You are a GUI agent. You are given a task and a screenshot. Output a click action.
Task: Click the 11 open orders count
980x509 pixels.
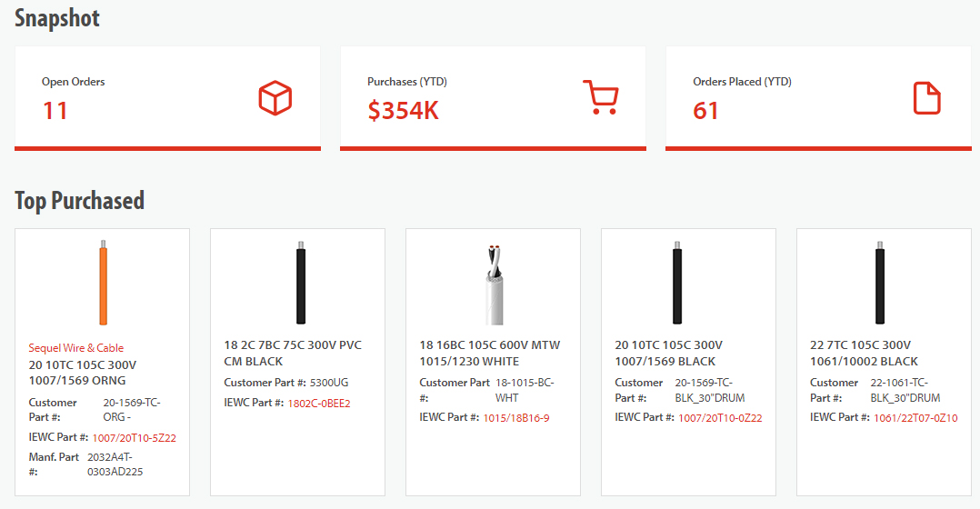pyautogui.click(x=55, y=111)
